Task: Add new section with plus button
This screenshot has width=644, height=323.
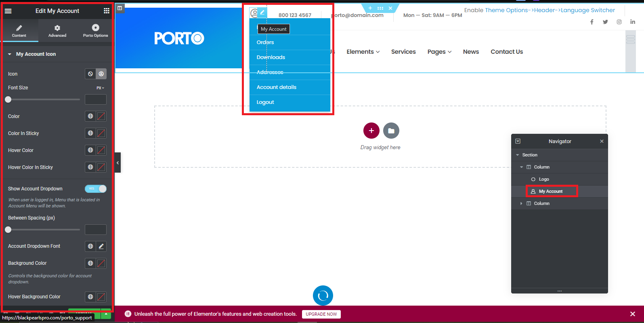Action: click(x=371, y=131)
